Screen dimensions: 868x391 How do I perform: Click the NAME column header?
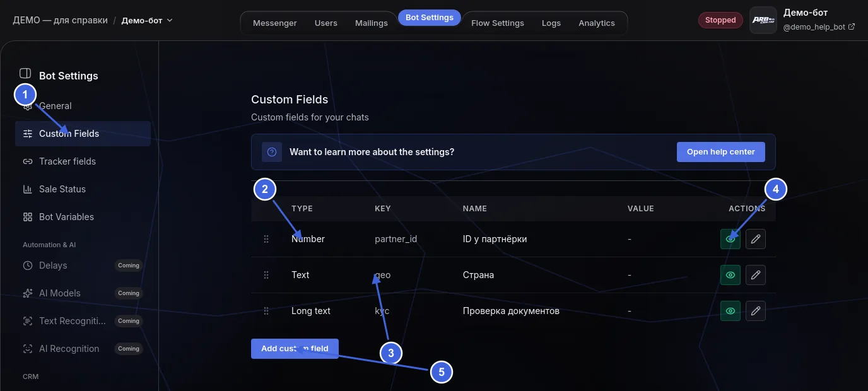pyautogui.click(x=475, y=209)
